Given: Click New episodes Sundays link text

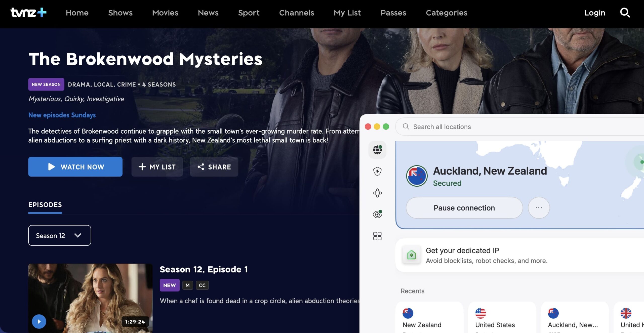Looking at the screenshot, I should pos(62,115).
